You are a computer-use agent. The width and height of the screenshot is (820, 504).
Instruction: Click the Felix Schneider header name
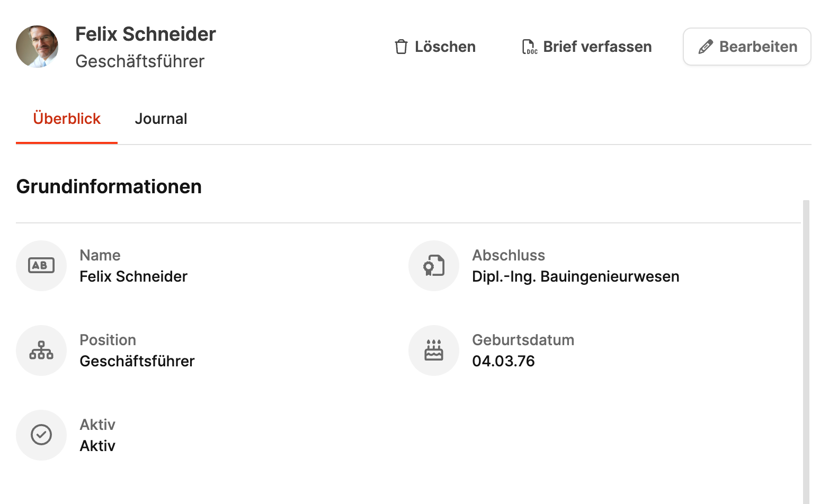pyautogui.click(x=146, y=34)
